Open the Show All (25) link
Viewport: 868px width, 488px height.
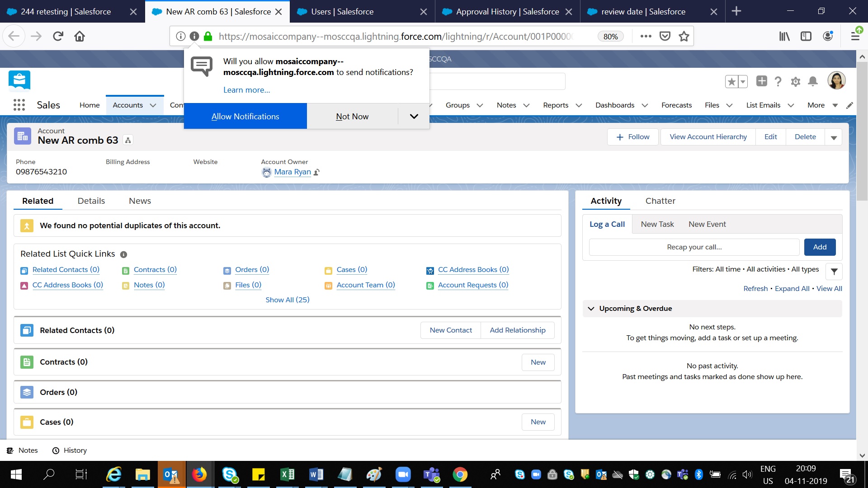click(x=287, y=300)
